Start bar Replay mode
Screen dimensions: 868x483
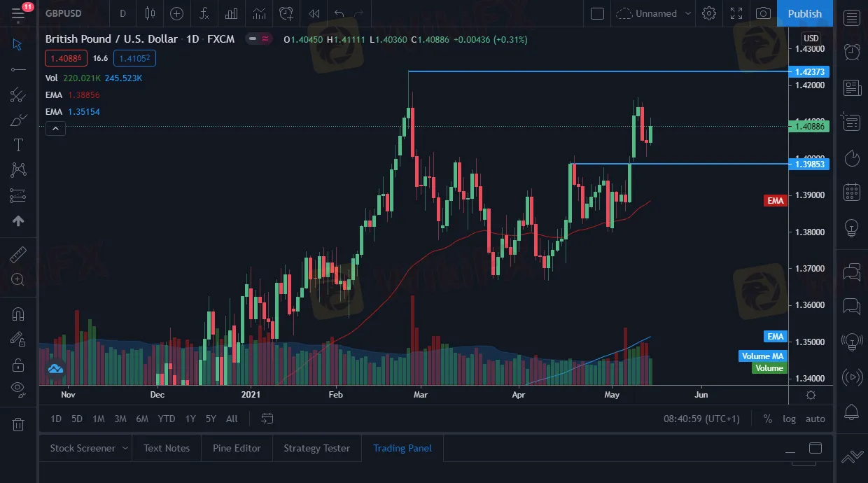click(x=314, y=13)
